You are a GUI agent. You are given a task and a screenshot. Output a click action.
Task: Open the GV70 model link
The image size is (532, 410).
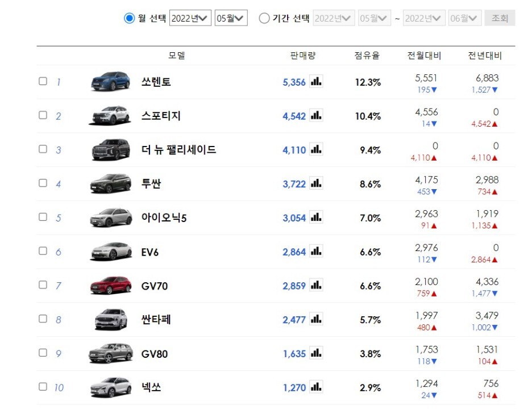point(155,286)
